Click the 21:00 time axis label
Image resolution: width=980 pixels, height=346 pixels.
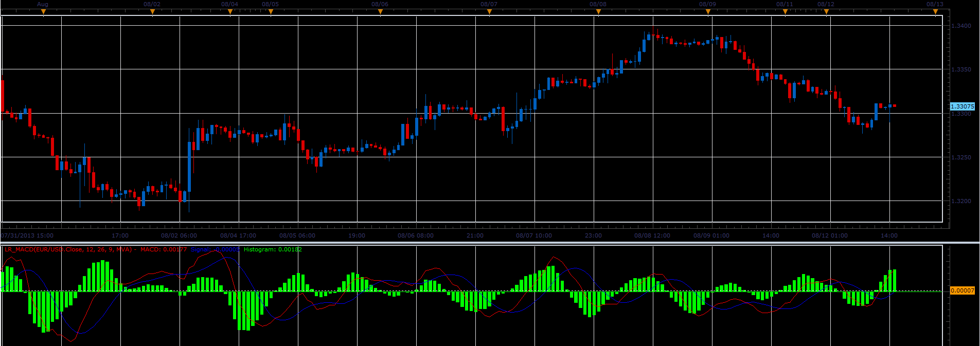(x=475, y=235)
